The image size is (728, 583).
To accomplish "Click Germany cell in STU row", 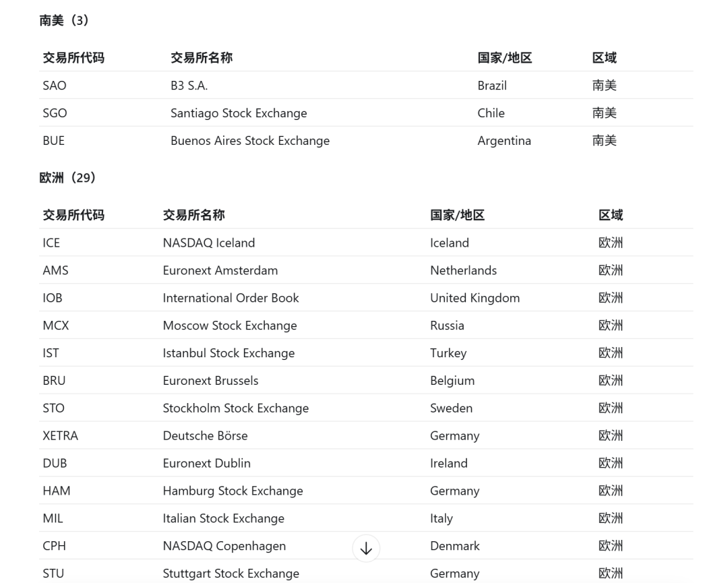I will (x=455, y=574).
